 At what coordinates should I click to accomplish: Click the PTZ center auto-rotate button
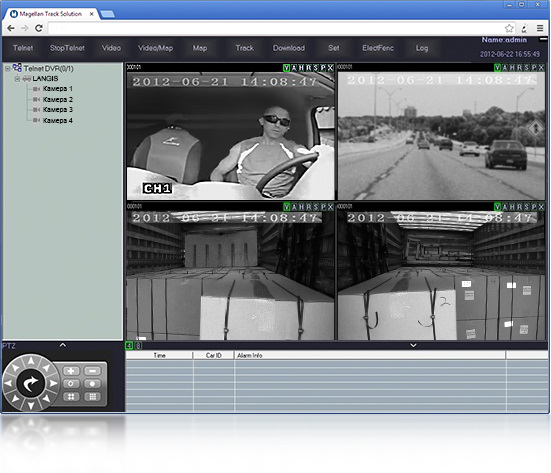click(x=31, y=383)
